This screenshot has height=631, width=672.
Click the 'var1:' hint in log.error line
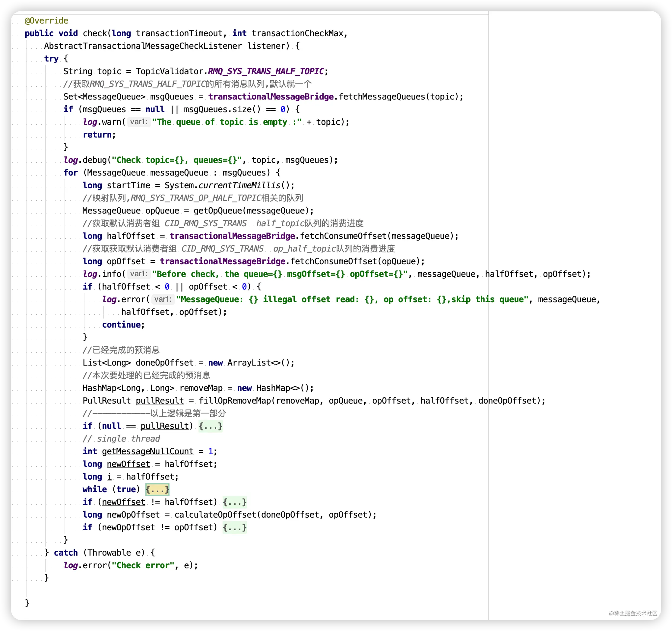click(163, 300)
